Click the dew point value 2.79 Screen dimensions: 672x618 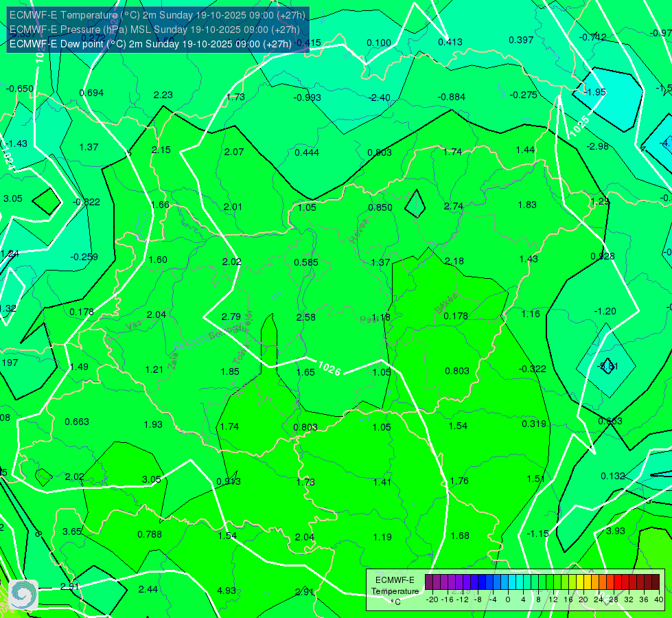coord(231,317)
